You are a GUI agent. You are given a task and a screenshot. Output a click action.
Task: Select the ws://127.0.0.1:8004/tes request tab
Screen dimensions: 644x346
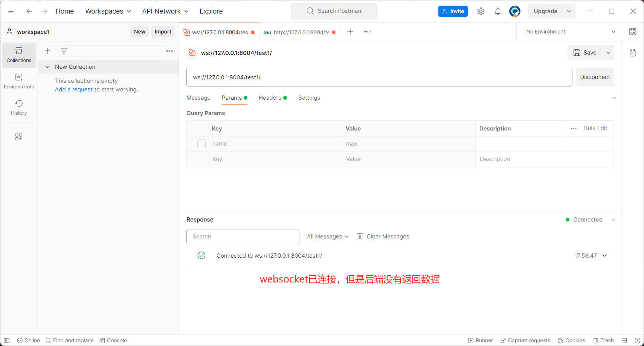click(x=219, y=32)
